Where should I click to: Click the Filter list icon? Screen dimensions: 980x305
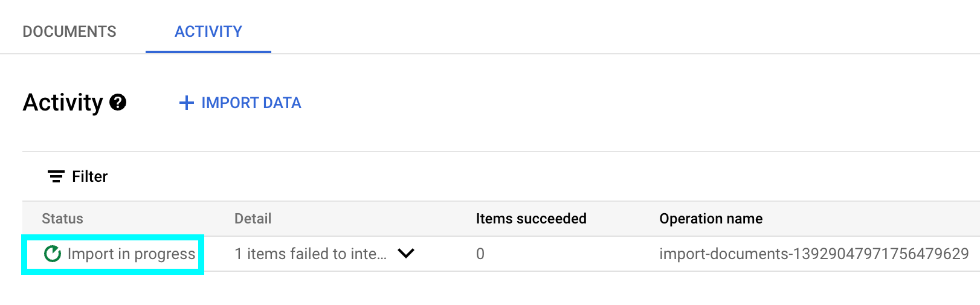tap(56, 176)
